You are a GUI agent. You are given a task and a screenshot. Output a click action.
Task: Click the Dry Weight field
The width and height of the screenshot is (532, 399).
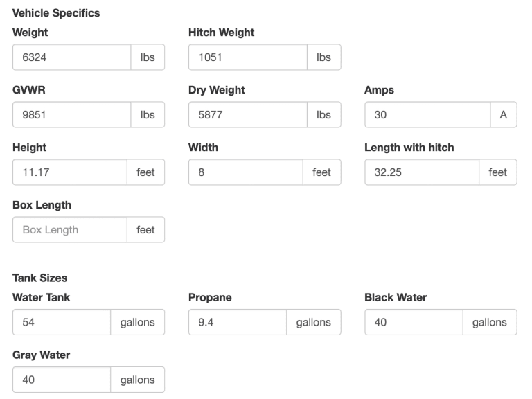click(x=247, y=115)
